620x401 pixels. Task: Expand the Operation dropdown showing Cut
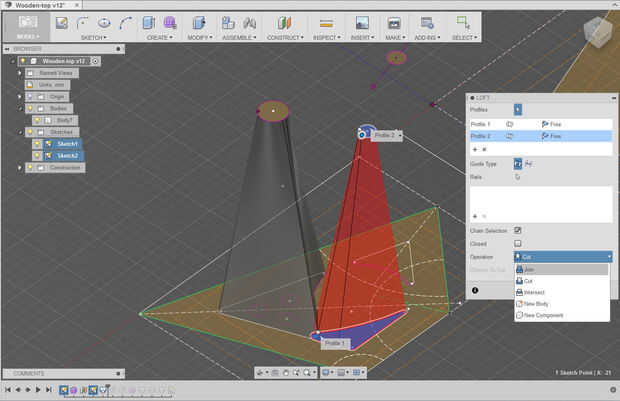(561, 257)
